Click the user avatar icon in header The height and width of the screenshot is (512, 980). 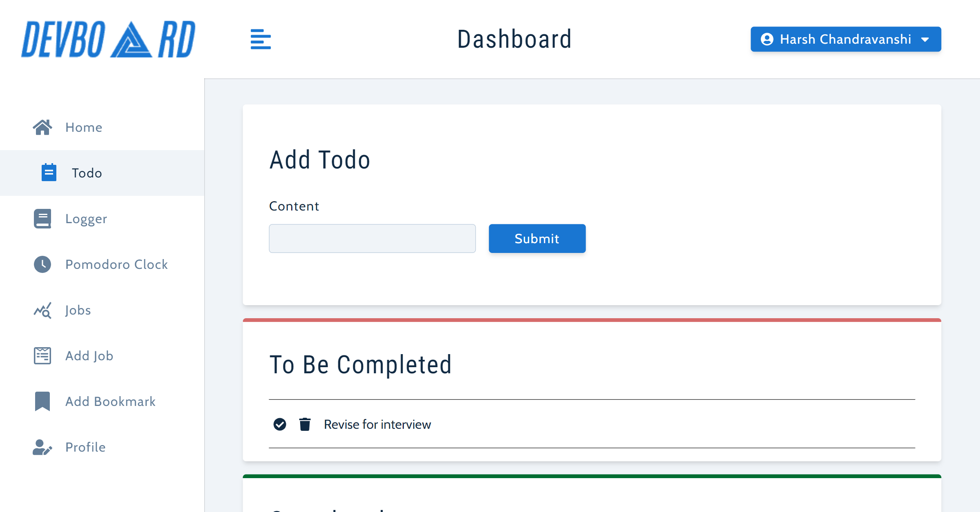(x=767, y=39)
